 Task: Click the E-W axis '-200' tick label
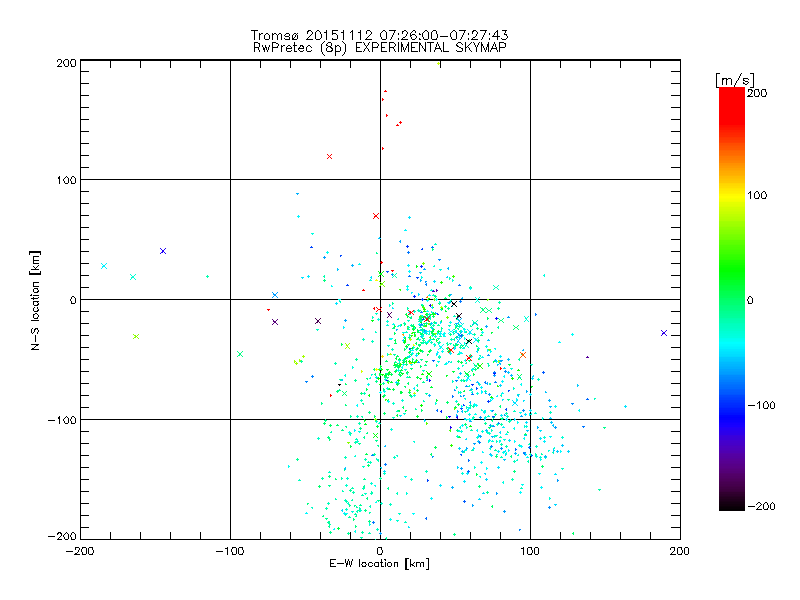pos(80,551)
